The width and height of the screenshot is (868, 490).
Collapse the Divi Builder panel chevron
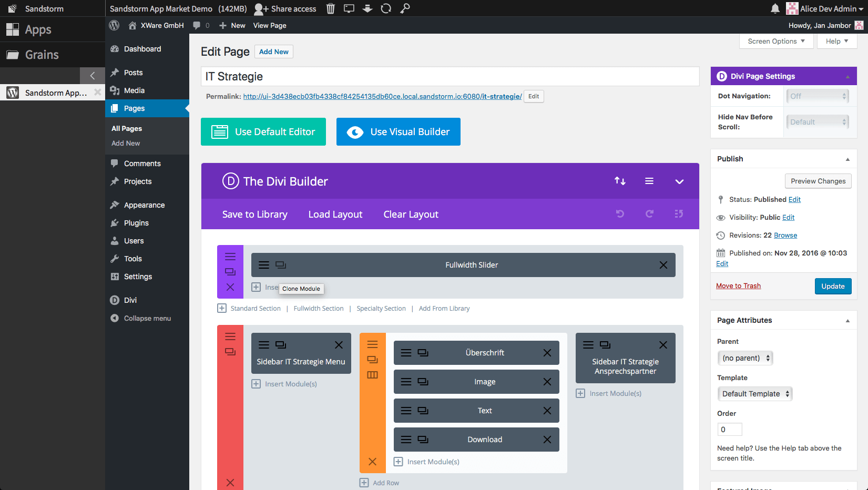point(679,181)
